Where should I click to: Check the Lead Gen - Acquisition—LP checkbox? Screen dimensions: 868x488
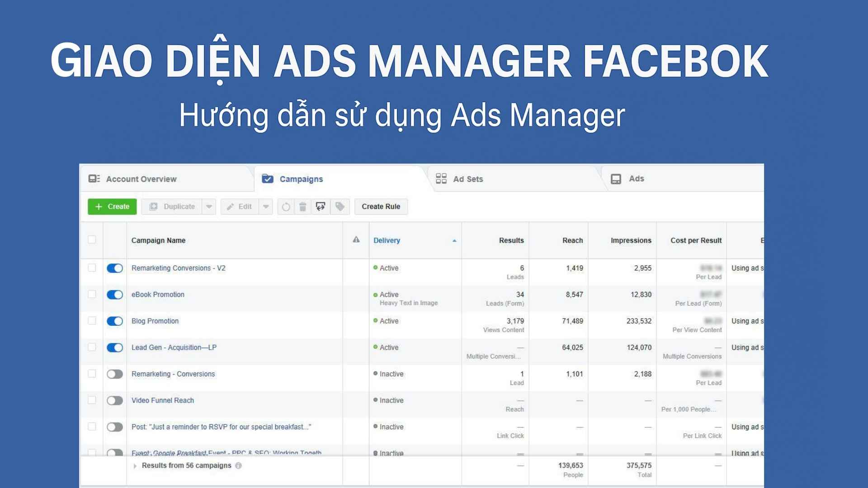92,347
